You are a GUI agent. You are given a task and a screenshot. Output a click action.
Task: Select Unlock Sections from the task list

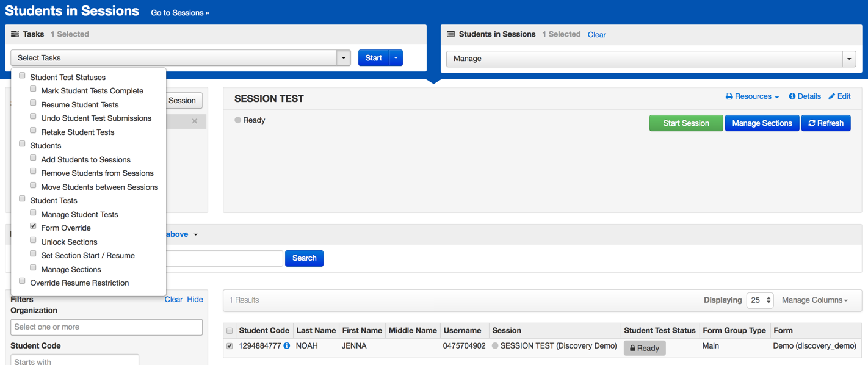tap(34, 240)
